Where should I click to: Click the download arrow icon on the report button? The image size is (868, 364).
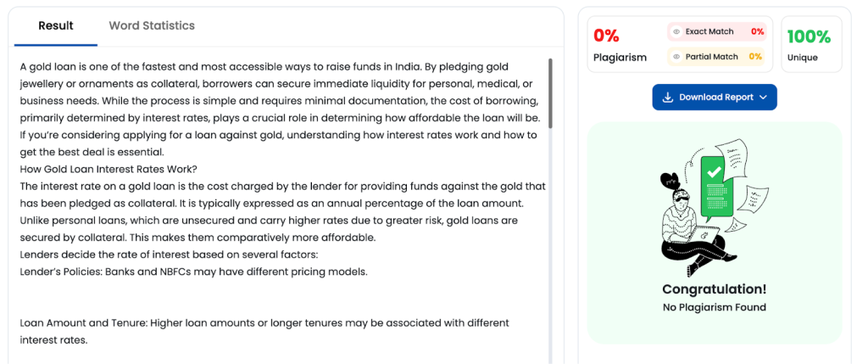[668, 98]
